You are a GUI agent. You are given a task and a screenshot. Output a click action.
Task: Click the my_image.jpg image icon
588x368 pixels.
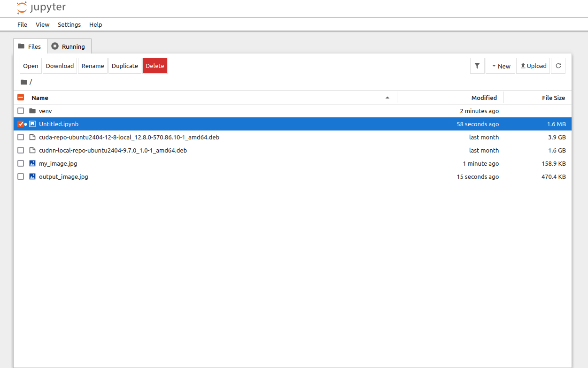[32, 163]
